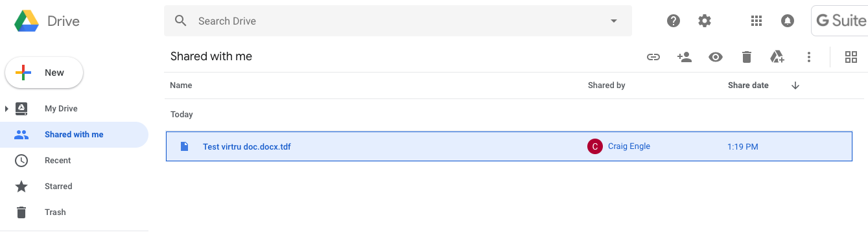
Task: Reverse sort order with Share date arrow
Action: click(x=795, y=85)
